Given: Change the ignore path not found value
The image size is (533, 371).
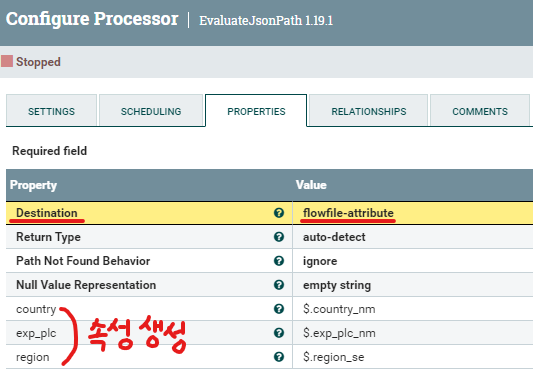Looking at the screenshot, I should tap(320, 261).
